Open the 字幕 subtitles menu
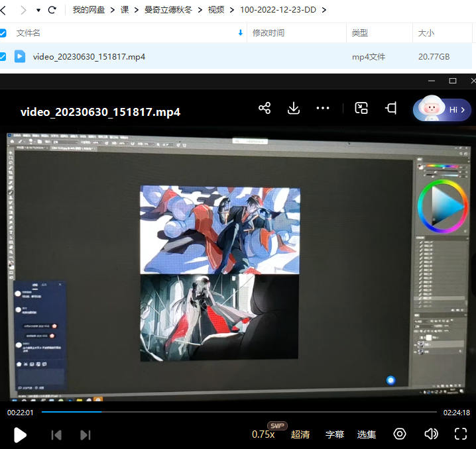476x449 pixels. [335, 434]
